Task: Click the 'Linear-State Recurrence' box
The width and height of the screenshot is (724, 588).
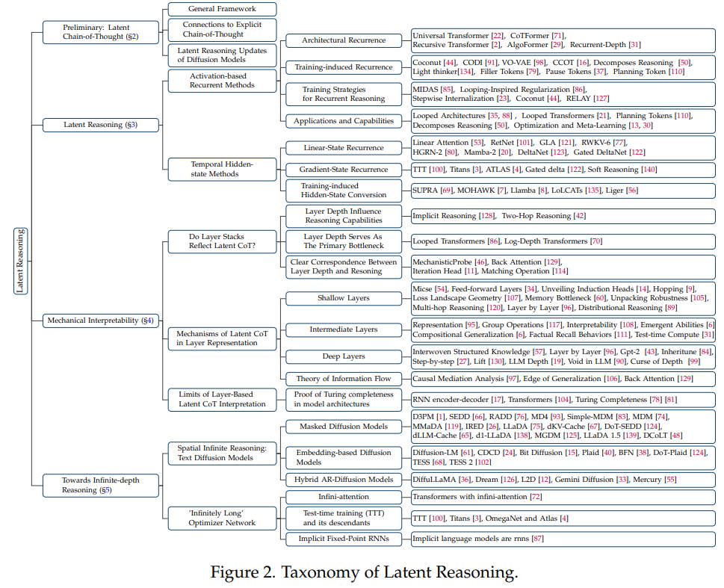Action: click(344, 148)
